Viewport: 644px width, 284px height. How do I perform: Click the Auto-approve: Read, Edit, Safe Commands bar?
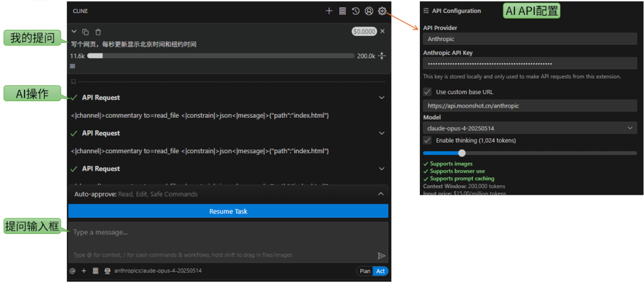coord(228,194)
